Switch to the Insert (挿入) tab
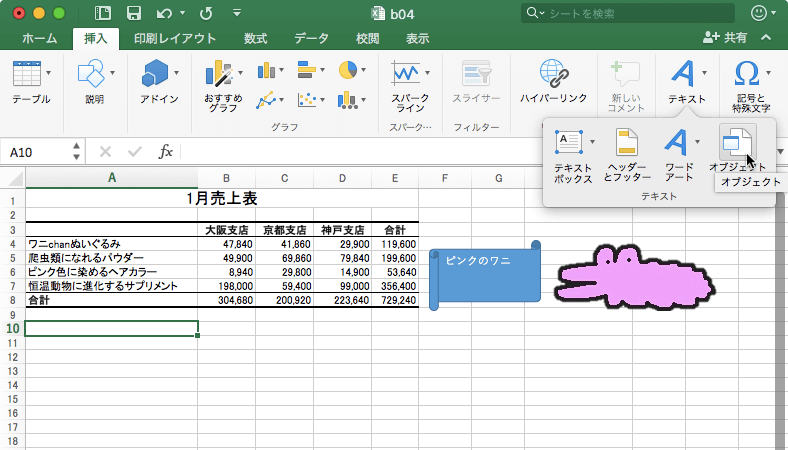The width and height of the screenshot is (788, 450). pyautogui.click(x=95, y=38)
